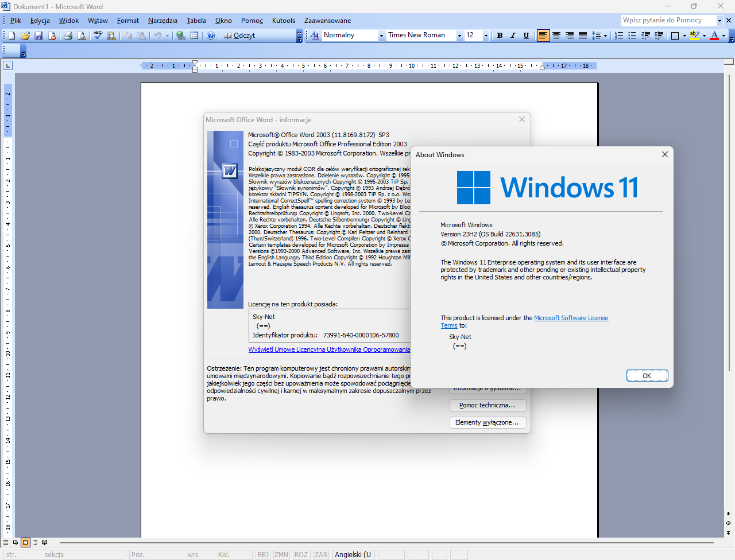
Task: Switch to Odczyt reading mode
Action: (239, 36)
